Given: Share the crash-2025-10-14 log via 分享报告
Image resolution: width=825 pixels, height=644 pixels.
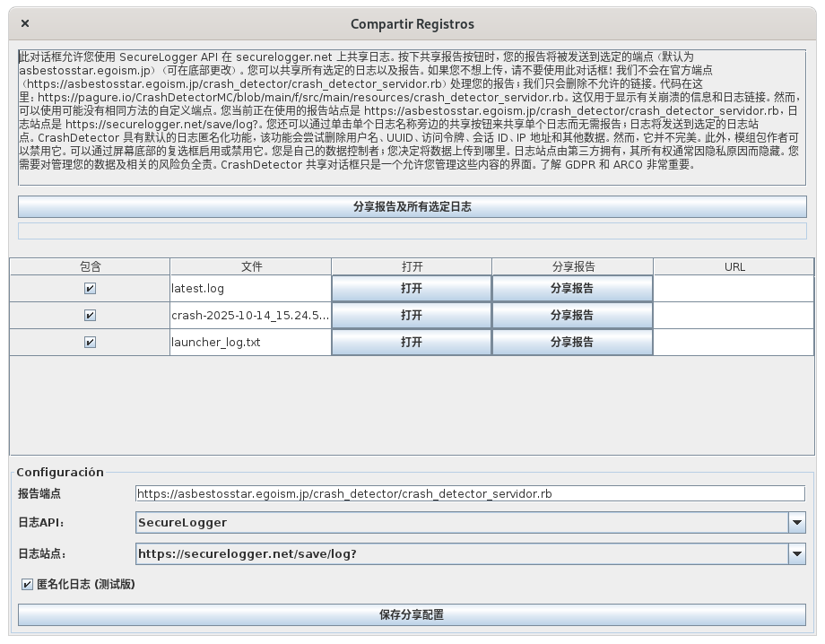Looking at the screenshot, I should click(572, 316).
